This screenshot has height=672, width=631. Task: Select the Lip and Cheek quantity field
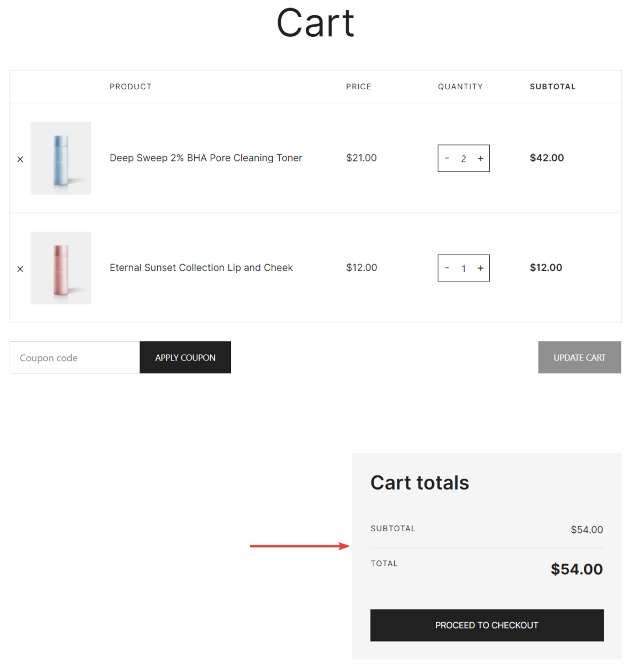pyautogui.click(x=464, y=268)
